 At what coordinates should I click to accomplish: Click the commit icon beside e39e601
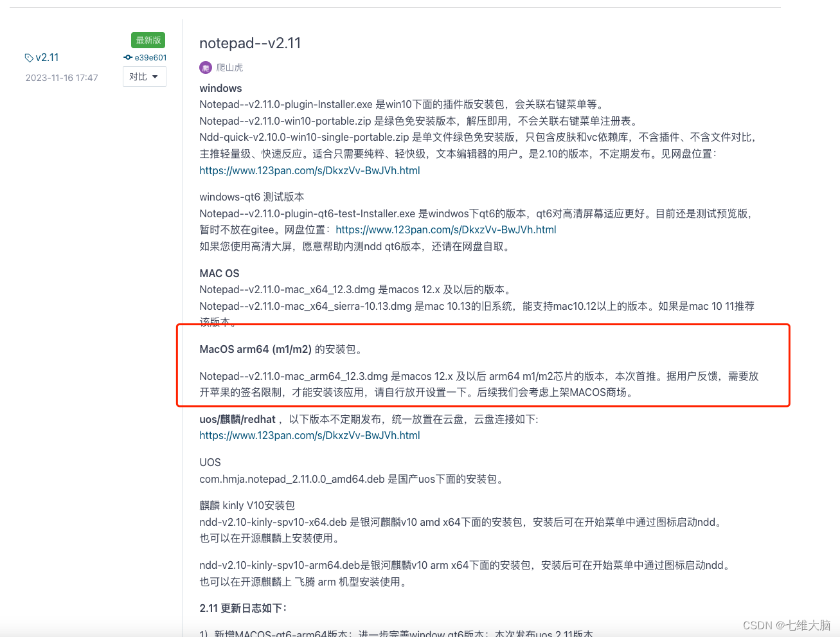tap(128, 57)
